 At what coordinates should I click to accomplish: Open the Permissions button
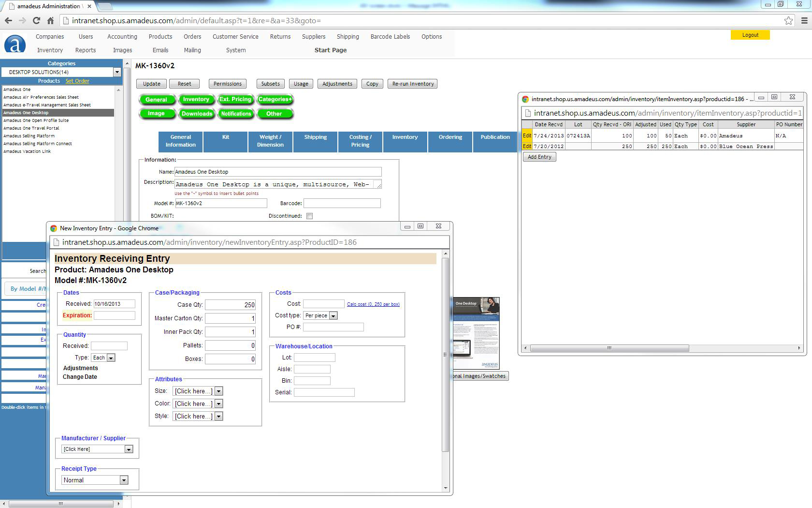(x=227, y=84)
